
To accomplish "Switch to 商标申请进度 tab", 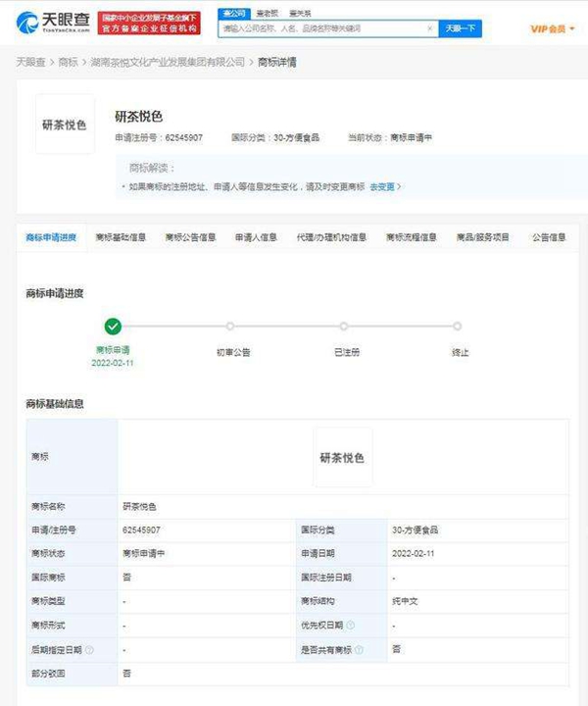I will point(51,237).
